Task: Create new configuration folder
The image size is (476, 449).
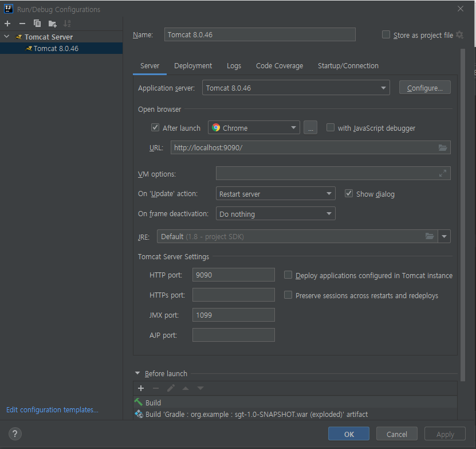Action: point(52,24)
